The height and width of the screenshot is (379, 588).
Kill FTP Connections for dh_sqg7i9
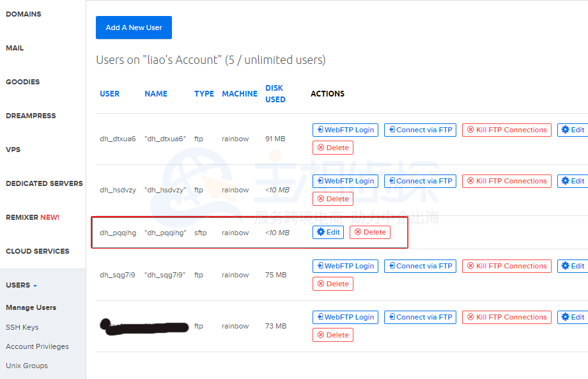506,266
